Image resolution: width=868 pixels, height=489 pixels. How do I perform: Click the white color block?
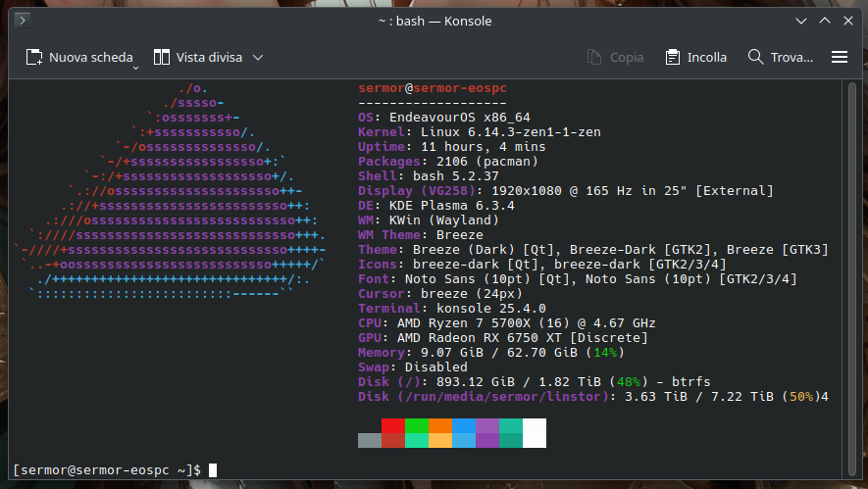[x=535, y=433]
